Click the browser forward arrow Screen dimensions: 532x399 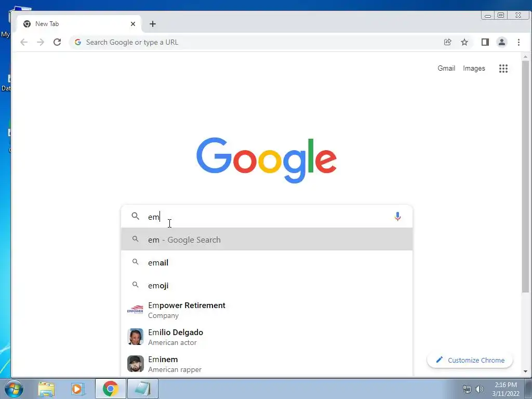tap(41, 42)
